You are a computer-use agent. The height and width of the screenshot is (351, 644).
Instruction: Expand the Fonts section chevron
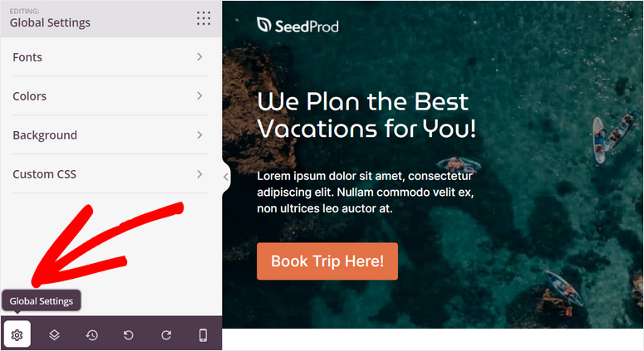point(199,56)
